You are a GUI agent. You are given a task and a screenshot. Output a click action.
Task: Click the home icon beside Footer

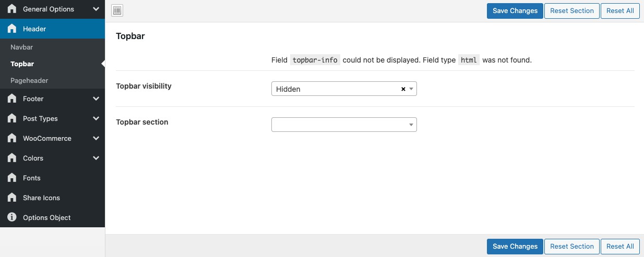pos(12,99)
